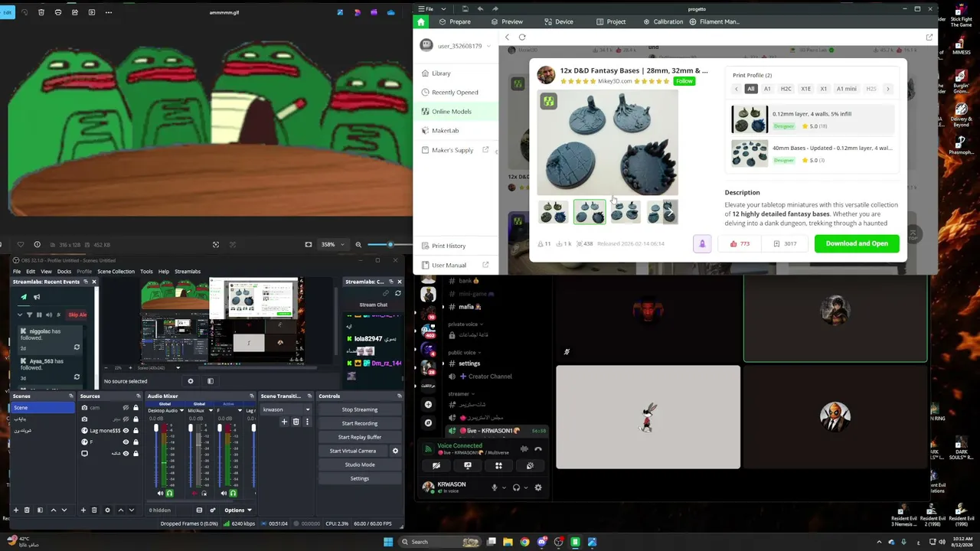Add a scene transition with the plus icon
The image size is (980, 551).
coord(284,422)
